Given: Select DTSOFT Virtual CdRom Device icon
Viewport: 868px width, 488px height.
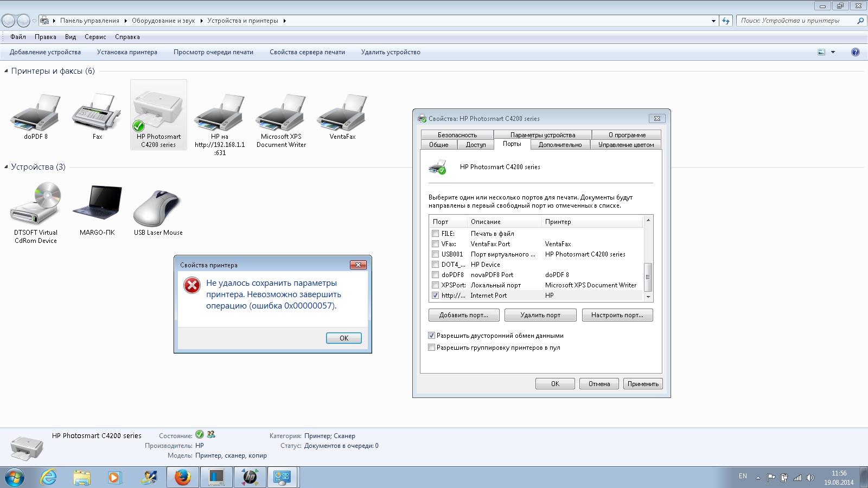Looking at the screenshot, I should pyautogui.click(x=36, y=213).
